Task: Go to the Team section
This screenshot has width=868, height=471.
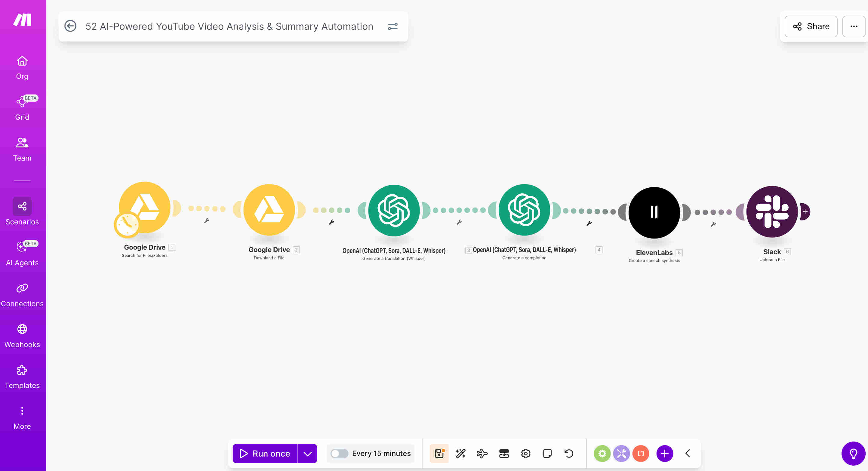Action: 22,149
